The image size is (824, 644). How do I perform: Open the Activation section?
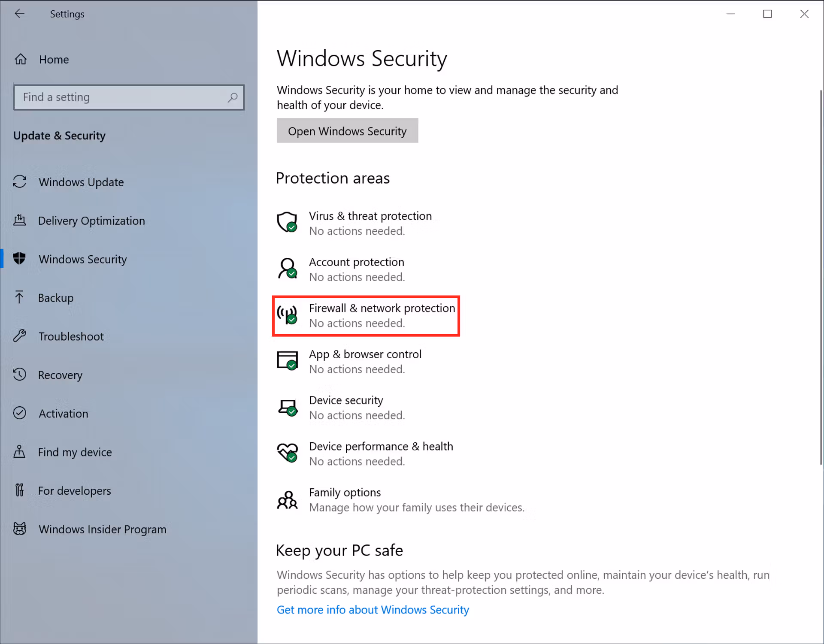[63, 413]
